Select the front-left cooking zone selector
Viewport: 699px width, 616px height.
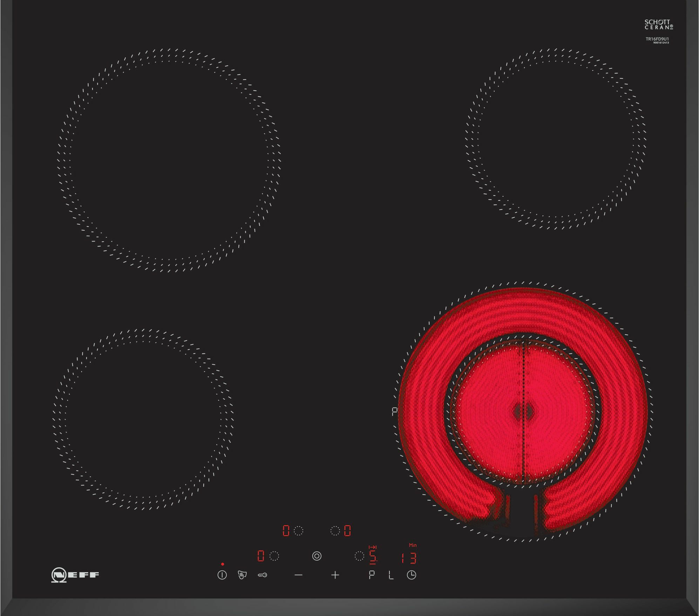coord(274,556)
